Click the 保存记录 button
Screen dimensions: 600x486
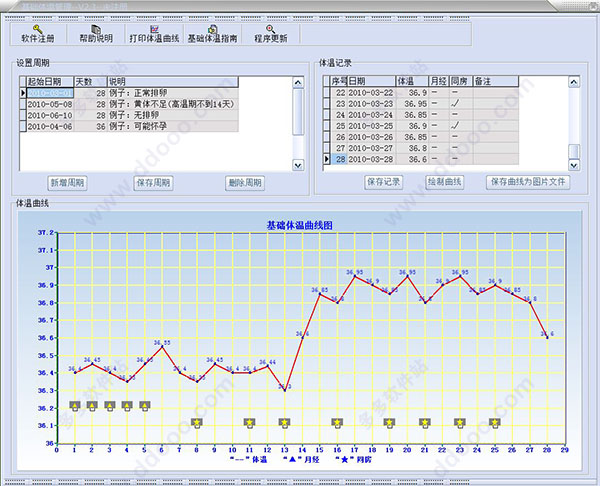[x=383, y=182]
